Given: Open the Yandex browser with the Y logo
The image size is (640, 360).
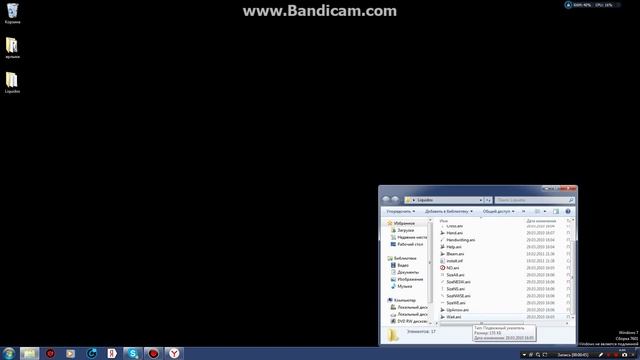Looking at the screenshot, I should click(174, 353).
